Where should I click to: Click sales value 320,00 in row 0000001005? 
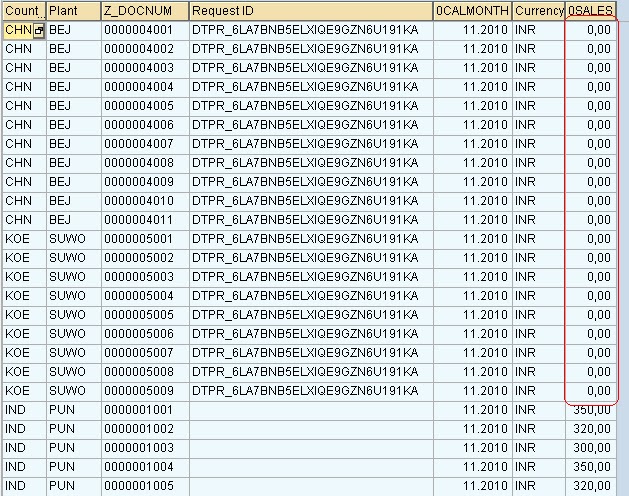592,486
